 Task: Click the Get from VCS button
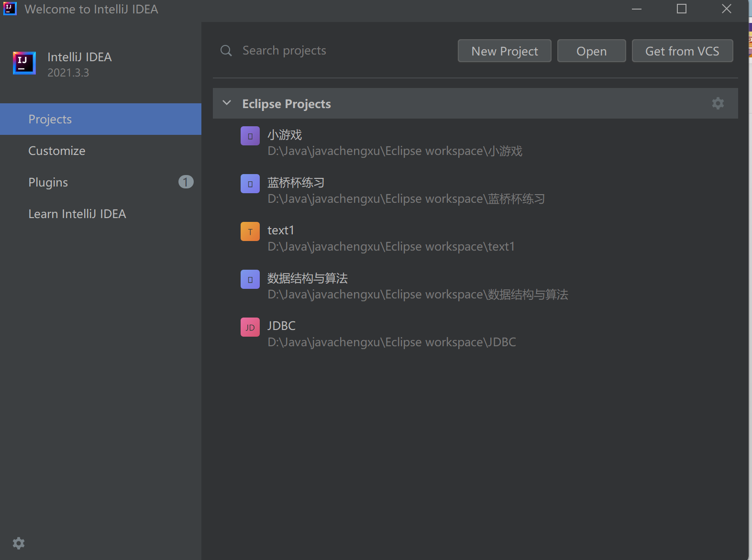(x=683, y=51)
